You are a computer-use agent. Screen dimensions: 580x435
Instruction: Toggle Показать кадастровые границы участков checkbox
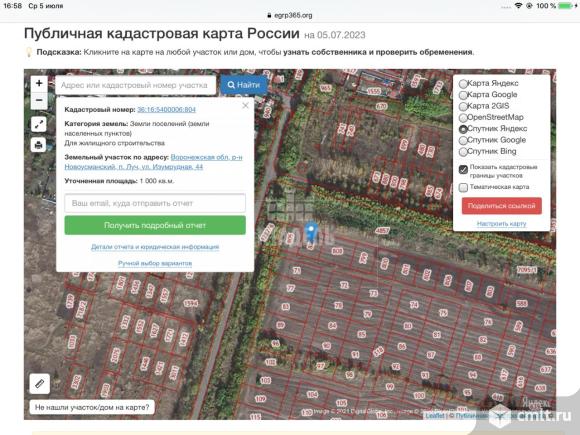click(463, 169)
